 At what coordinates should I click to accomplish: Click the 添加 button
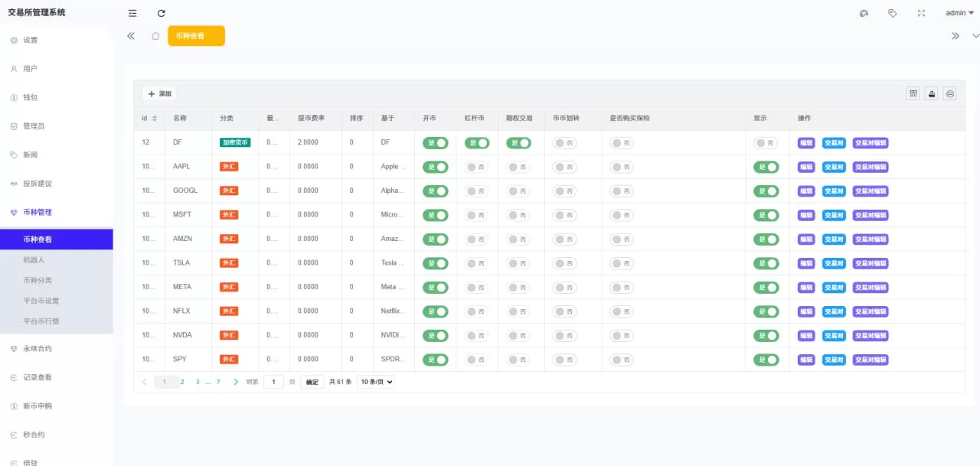point(159,93)
